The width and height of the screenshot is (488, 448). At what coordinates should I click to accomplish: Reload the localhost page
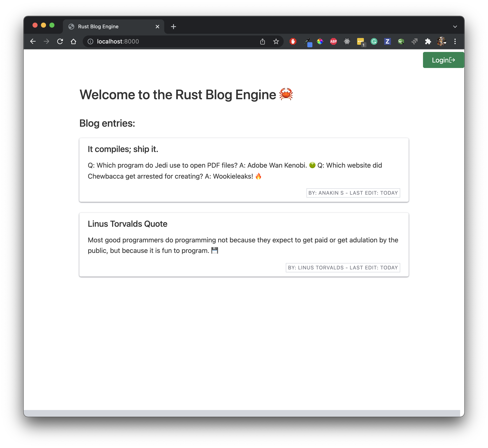coord(60,41)
